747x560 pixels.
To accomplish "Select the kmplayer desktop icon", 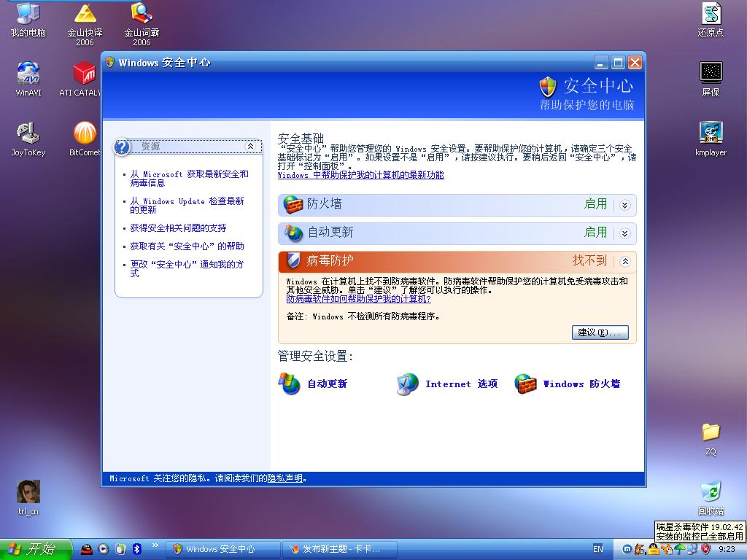I will point(711,139).
